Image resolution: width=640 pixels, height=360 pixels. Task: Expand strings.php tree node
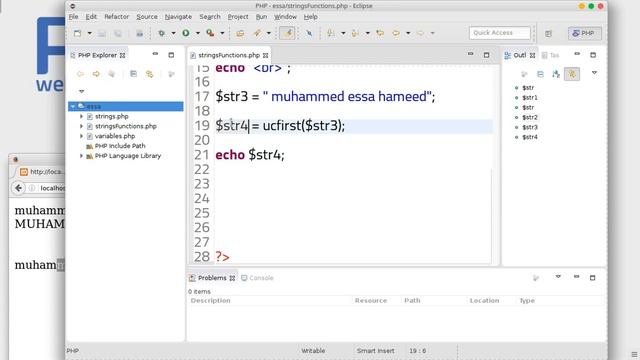point(81,116)
